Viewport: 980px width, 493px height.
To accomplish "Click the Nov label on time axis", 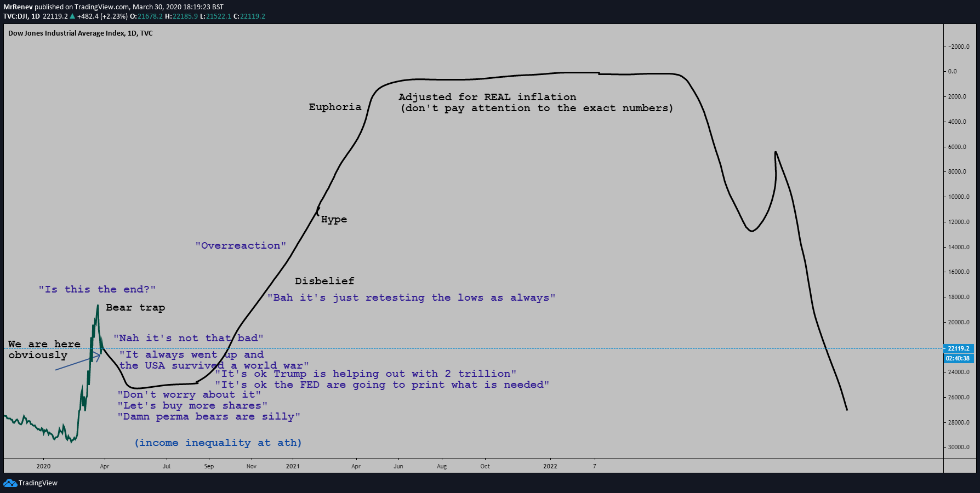I will tap(252, 466).
